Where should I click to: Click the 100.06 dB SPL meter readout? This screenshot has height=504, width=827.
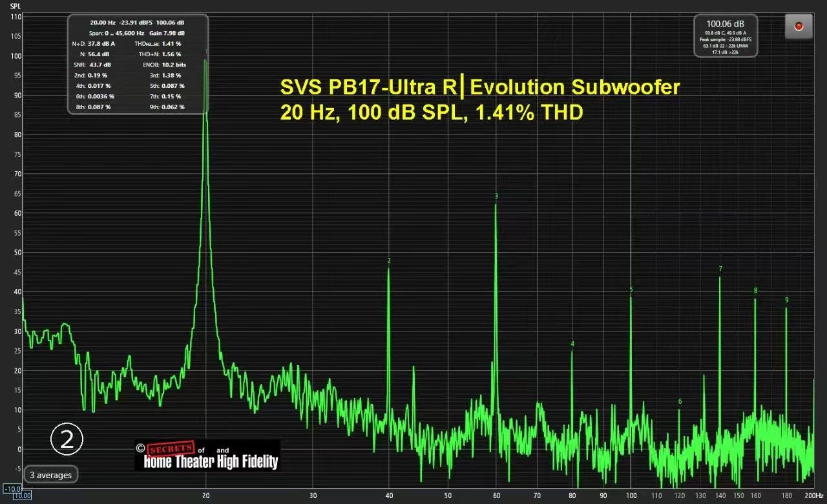point(725,24)
